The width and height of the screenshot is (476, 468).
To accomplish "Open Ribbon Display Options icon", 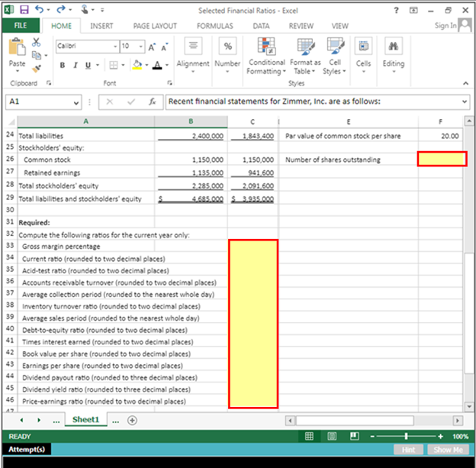I will (x=413, y=11).
